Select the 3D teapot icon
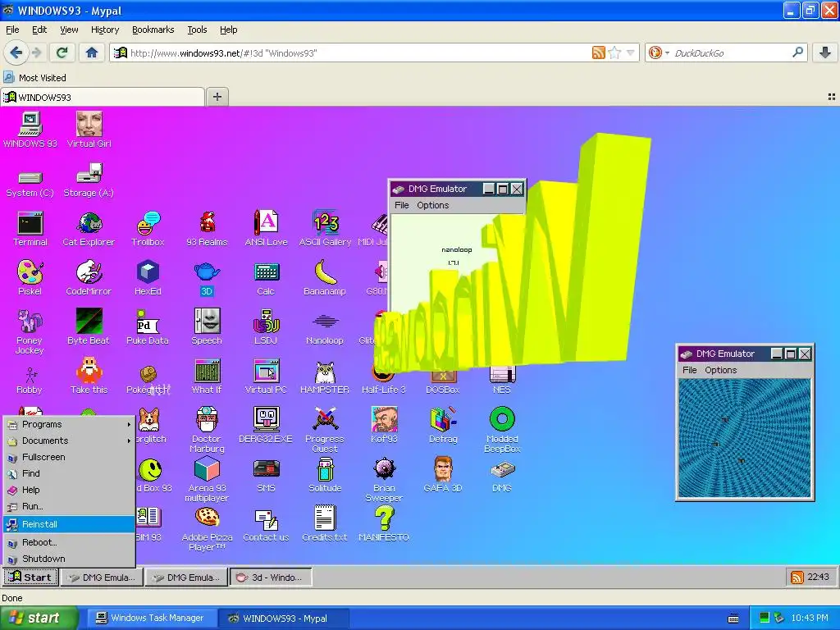 207,278
